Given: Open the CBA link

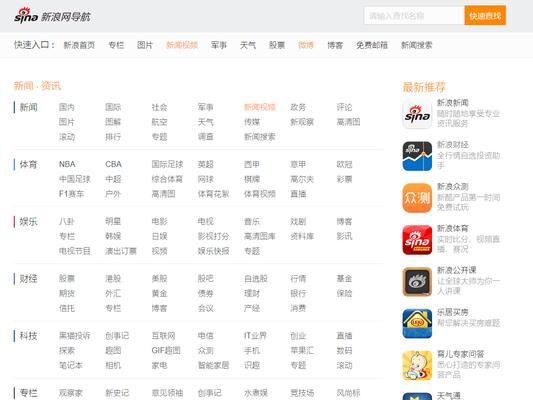Looking at the screenshot, I should pos(114,164).
